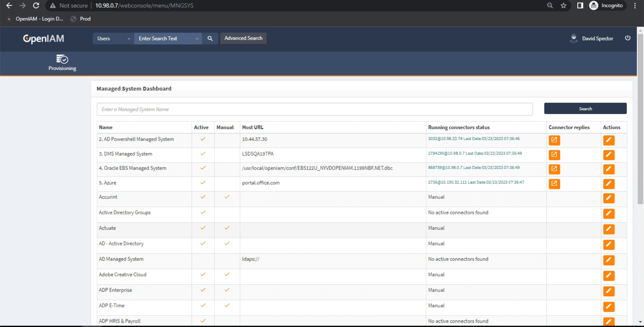
Task: Open connector replies for 5. Azure row
Action: click(x=554, y=183)
